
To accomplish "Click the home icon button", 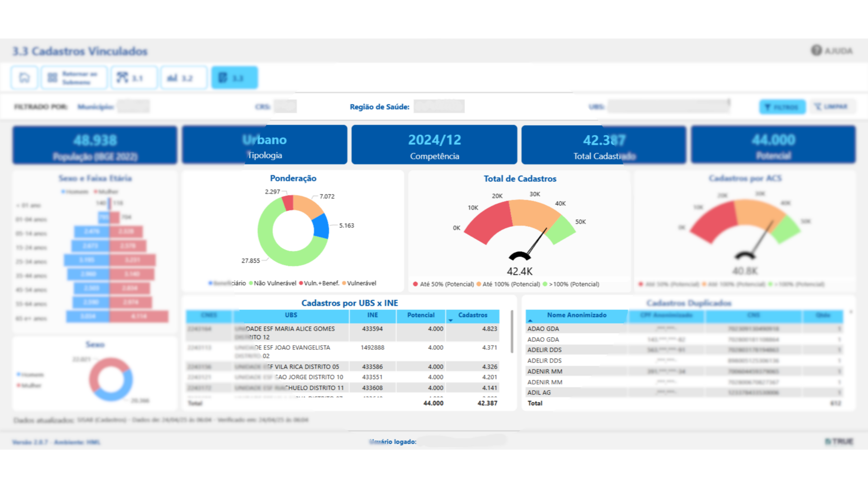I will coord(24,78).
